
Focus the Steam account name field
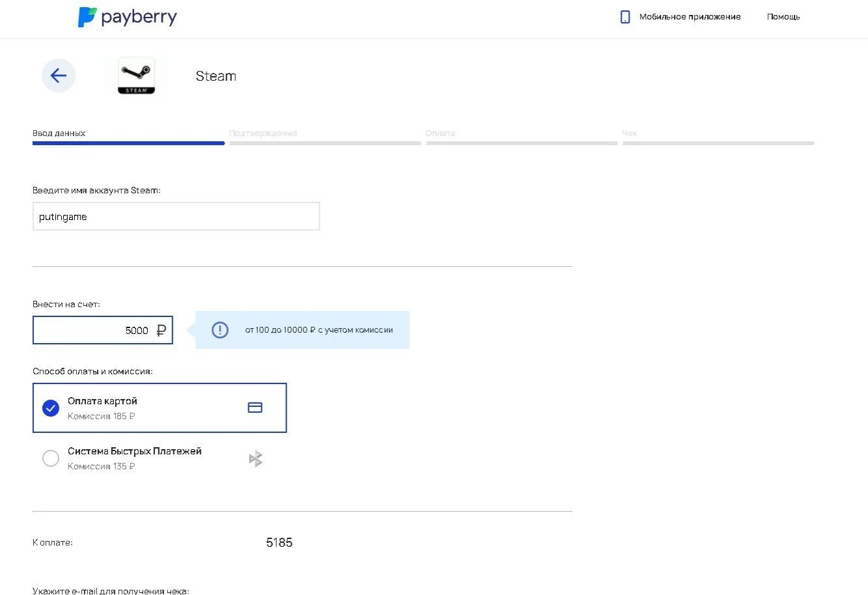pos(176,216)
